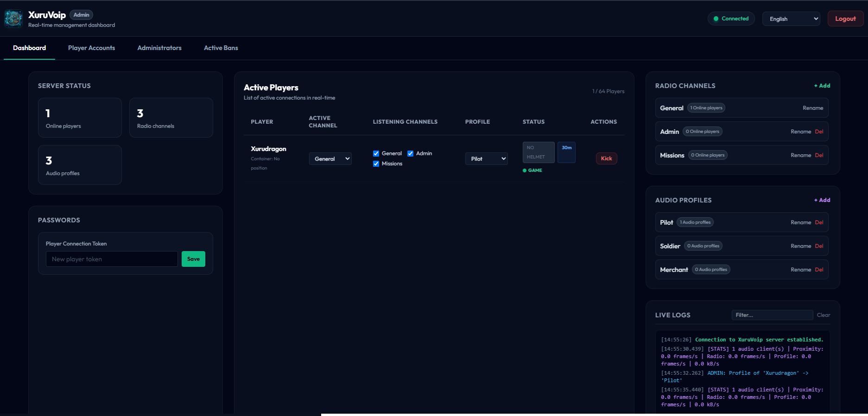868x416 pixels.
Task: Click the '1 / 64 Players' counter
Action: (608, 91)
